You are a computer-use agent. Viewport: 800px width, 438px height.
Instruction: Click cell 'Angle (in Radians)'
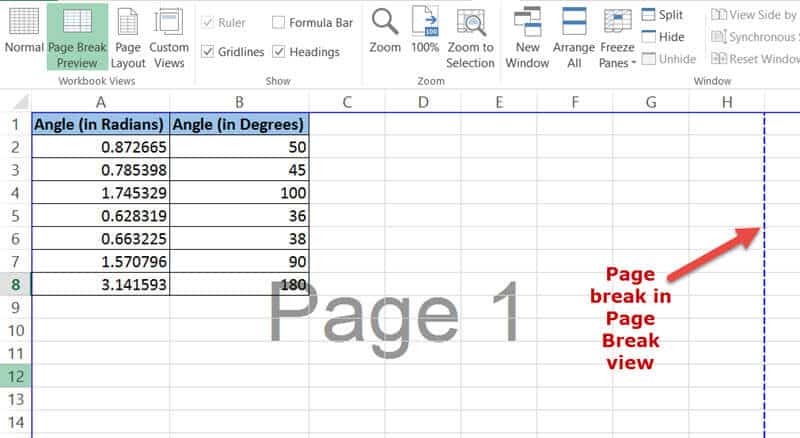point(101,124)
